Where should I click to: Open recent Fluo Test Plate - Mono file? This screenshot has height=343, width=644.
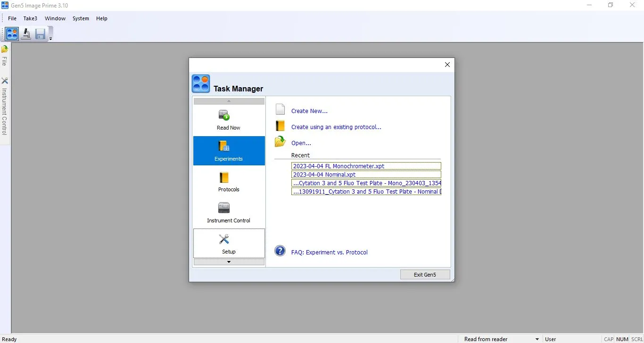(366, 183)
